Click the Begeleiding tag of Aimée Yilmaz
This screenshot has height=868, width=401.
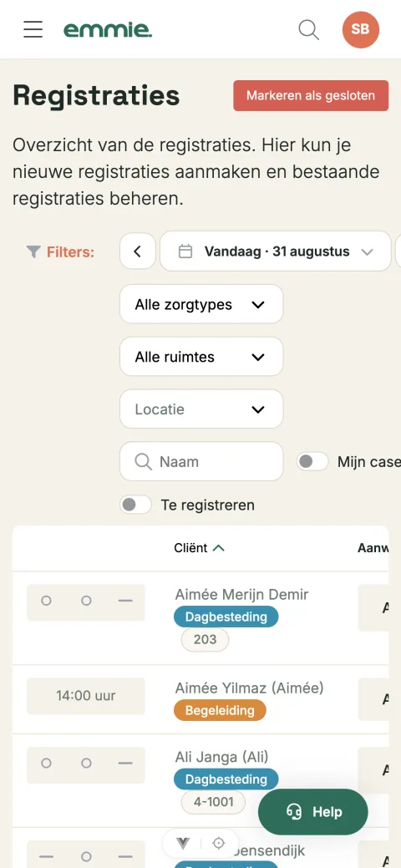click(x=220, y=711)
